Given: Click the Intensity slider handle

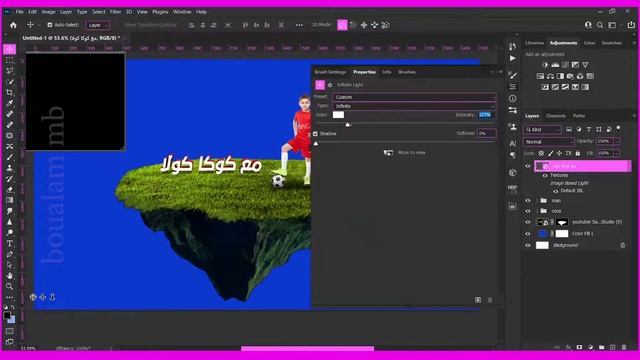Looking at the screenshot, I should pos(348,124).
